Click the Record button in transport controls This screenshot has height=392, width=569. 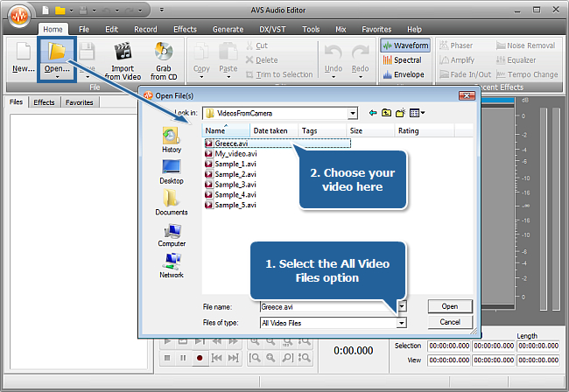[x=200, y=358]
